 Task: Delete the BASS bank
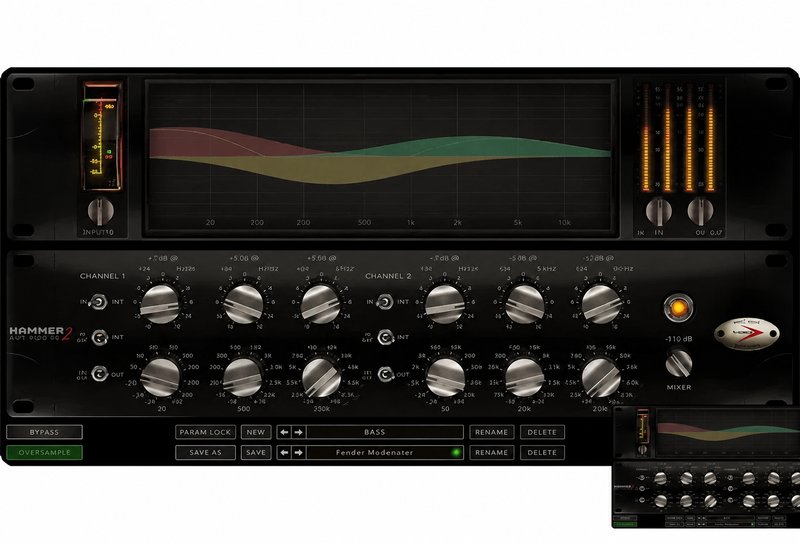(542, 432)
